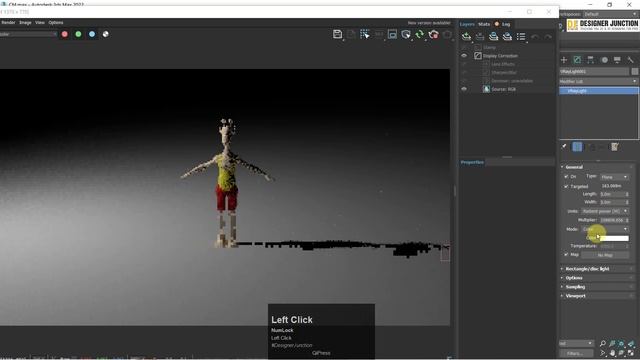
Task: Toggle visibility of Display Correction layer
Action: [x=464, y=56]
